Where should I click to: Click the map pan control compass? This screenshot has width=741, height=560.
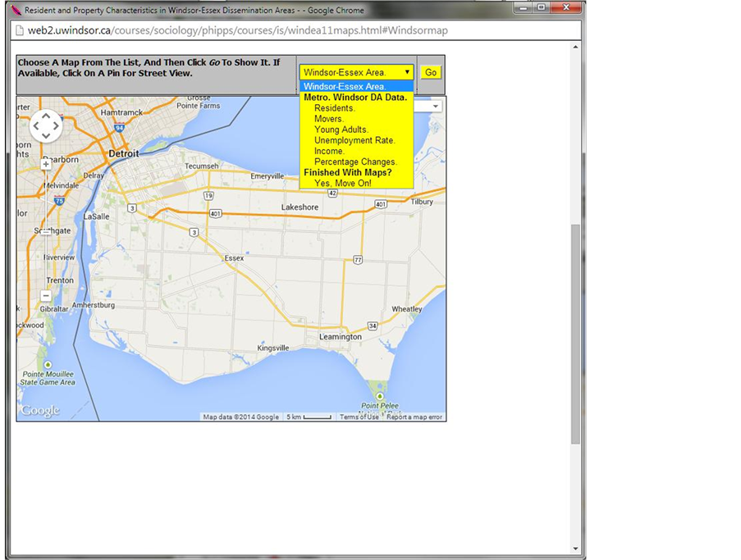click(45, 125)
